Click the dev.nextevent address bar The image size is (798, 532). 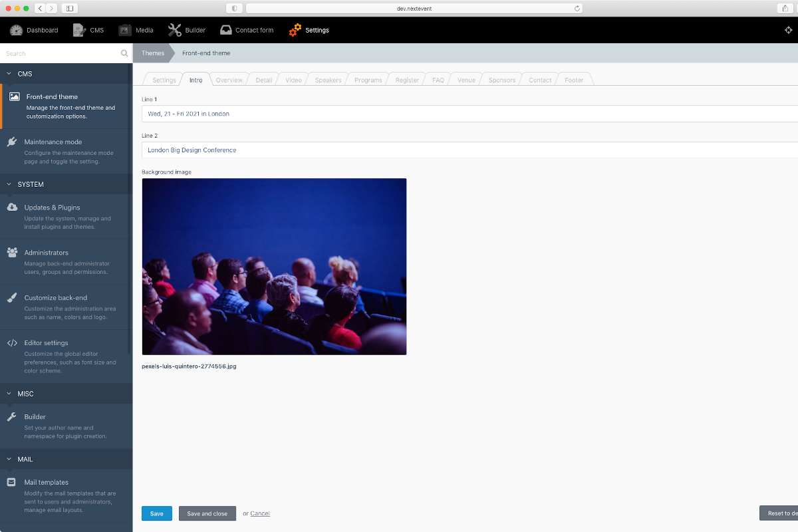click(x=414, y=8)
